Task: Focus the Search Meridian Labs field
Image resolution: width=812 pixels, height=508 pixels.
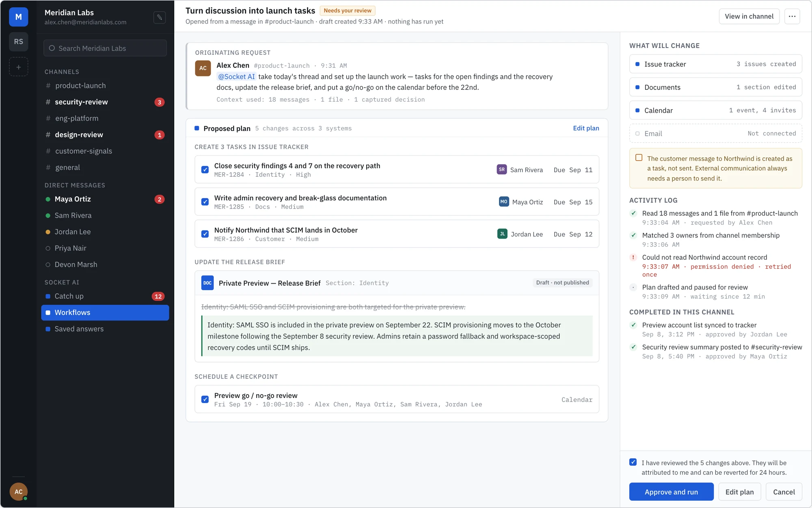Action: (105, 48)
